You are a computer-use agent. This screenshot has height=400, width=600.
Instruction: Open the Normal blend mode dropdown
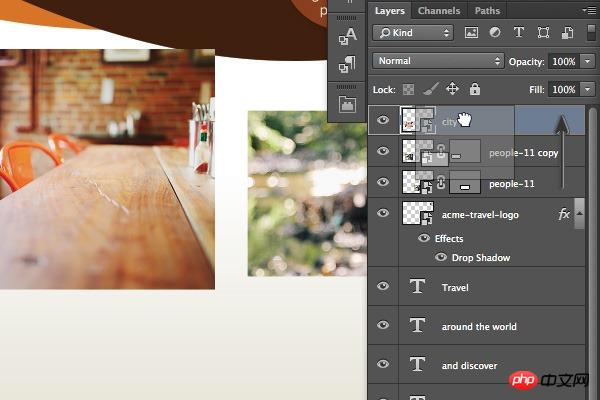coord(438,61)
